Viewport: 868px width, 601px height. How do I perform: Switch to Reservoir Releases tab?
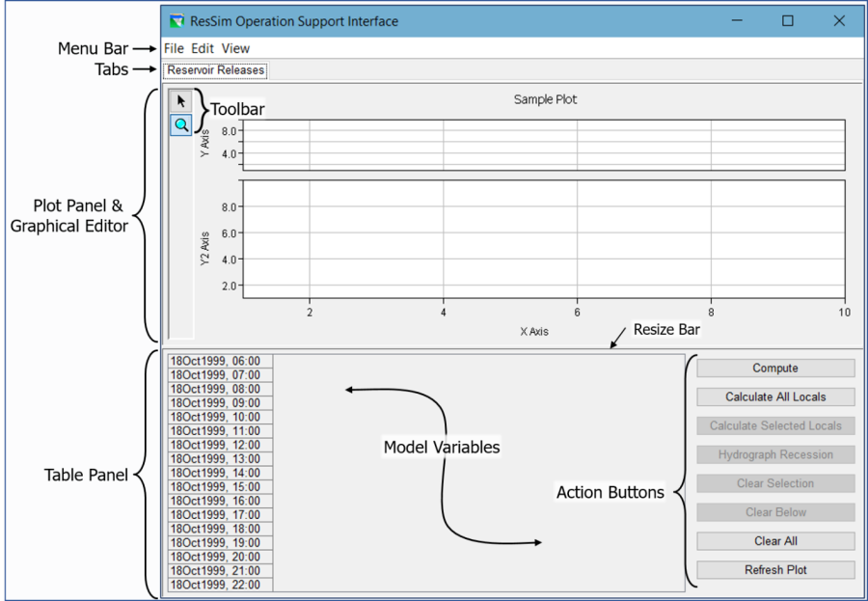click(x=215, y=70)
